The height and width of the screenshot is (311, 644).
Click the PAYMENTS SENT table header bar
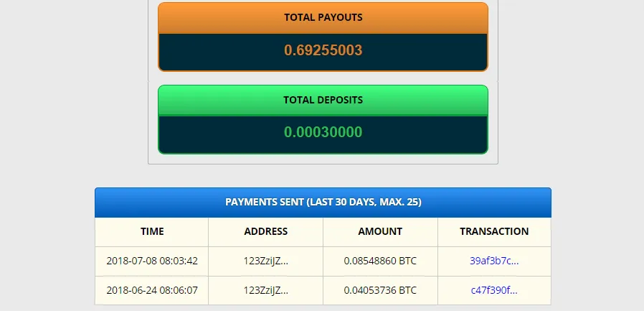pos(323,203)
